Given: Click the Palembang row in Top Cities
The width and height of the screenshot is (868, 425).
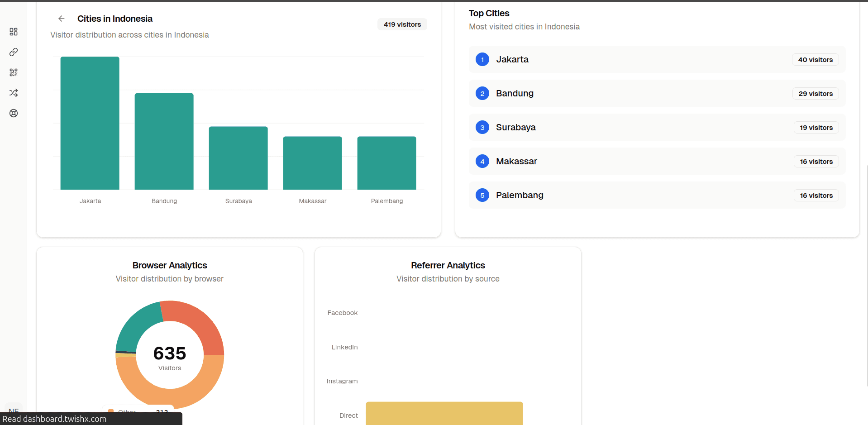Looking at the screenshot, I should 657,195.
